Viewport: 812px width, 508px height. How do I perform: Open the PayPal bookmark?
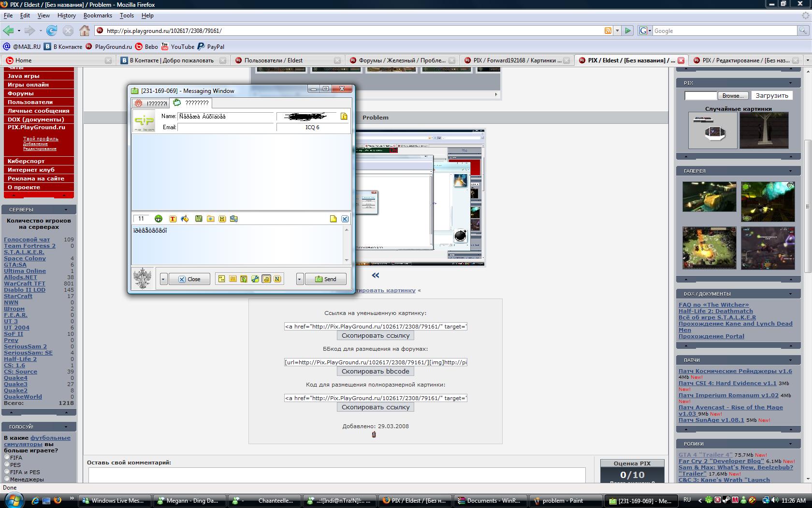(211, 46)
